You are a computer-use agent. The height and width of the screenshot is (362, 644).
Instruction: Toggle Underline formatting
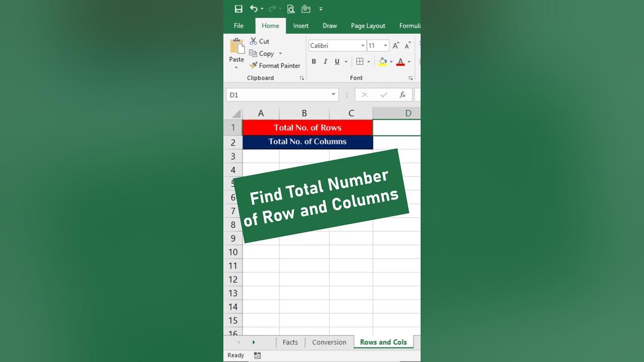(337, 62)
